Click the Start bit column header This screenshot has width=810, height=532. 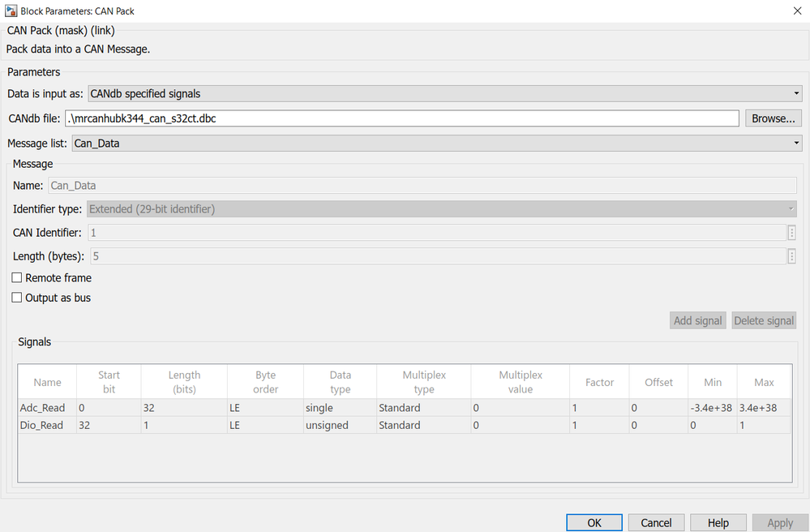point(109,382)
